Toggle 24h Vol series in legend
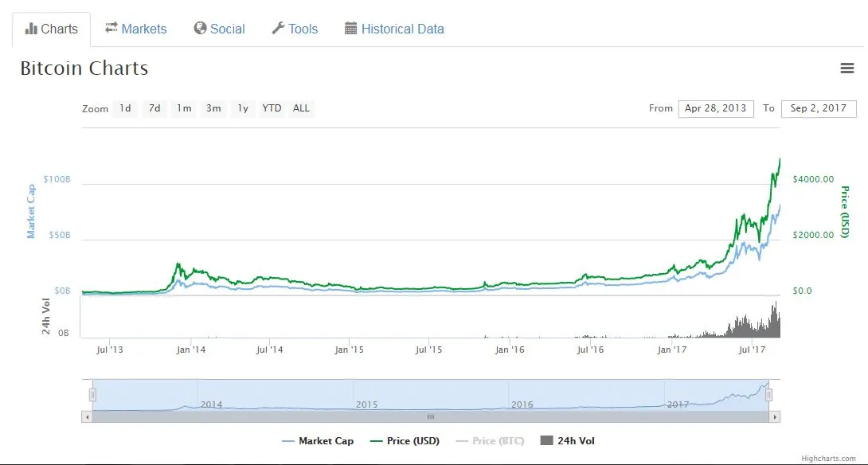This screenshot has height=465, width=868. 568,441
